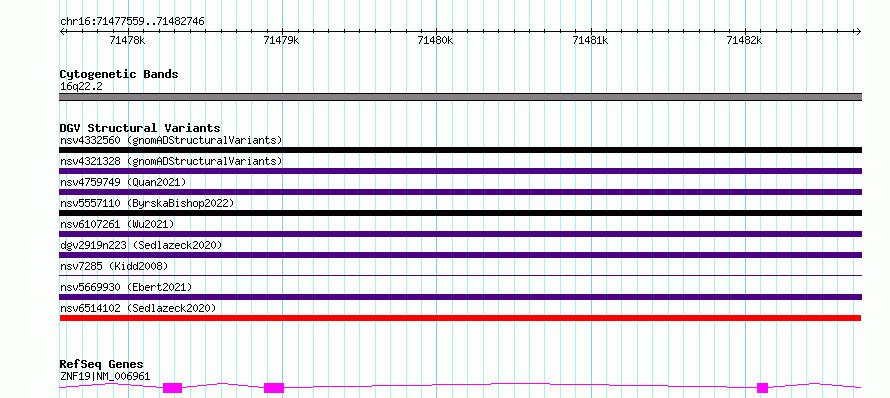890x398 pixels.
Task: Click the thin nsv7285 variant line
Action: pyautogui.click(x=460, y=276)
